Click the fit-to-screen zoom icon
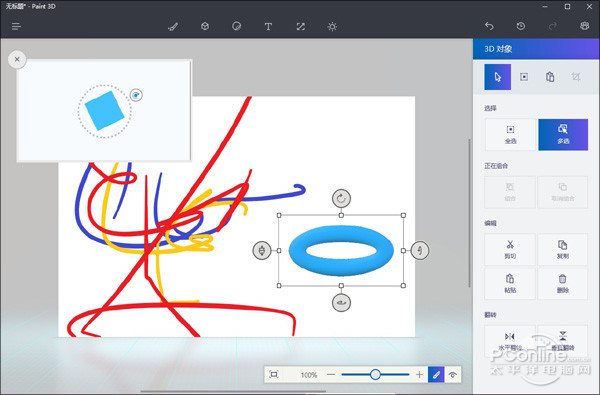600x395 pixels. pos(274,374)
